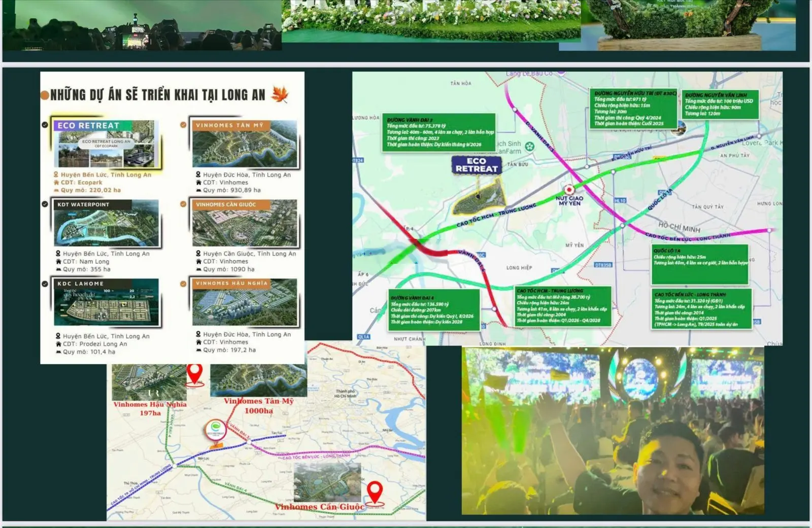Click the red pin above Vinhomes Hậu Nghĩa
The height and width of the screenshot is (528, 812).
pos(194,374)
